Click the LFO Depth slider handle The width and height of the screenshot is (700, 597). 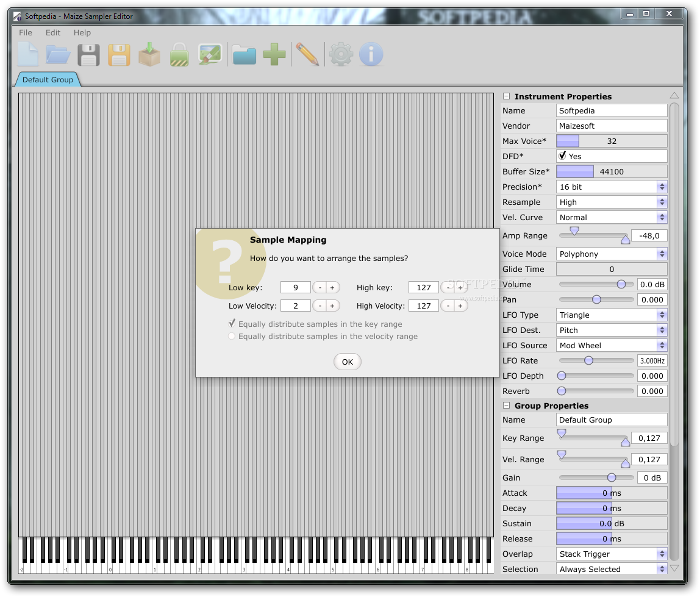click(562, 376)
